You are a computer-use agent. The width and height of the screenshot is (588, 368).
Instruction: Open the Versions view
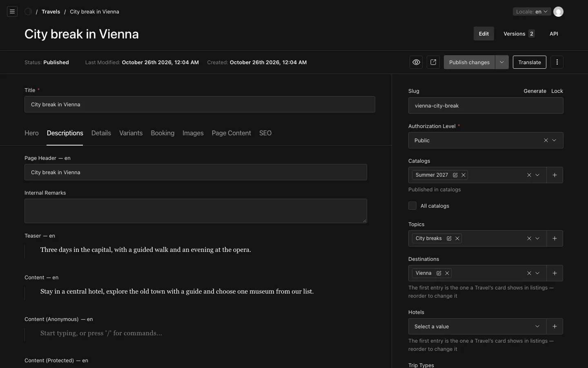(519, 34)
